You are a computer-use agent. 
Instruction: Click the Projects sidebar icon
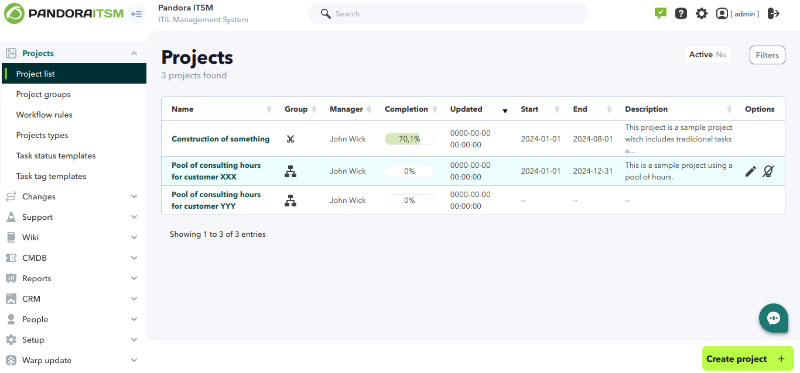(x=11, y=53)
